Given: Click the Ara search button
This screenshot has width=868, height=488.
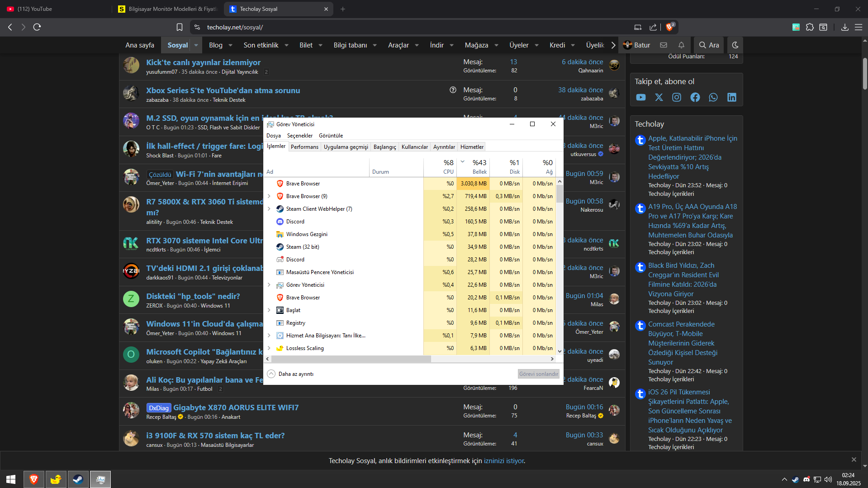Looking at the screenshot, I should (x=709, y=45).
